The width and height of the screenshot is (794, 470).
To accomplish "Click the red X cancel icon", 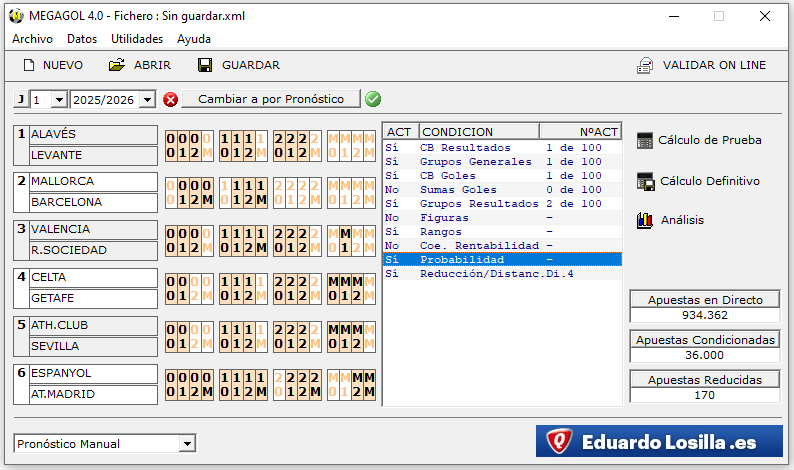I will [x=171, y=100].
